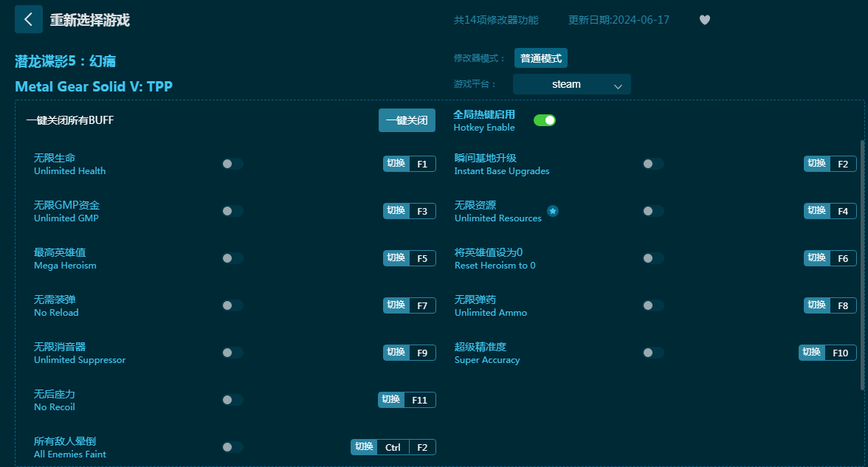Click Metal Gear Solid V: TPP title

pos(94,86)
